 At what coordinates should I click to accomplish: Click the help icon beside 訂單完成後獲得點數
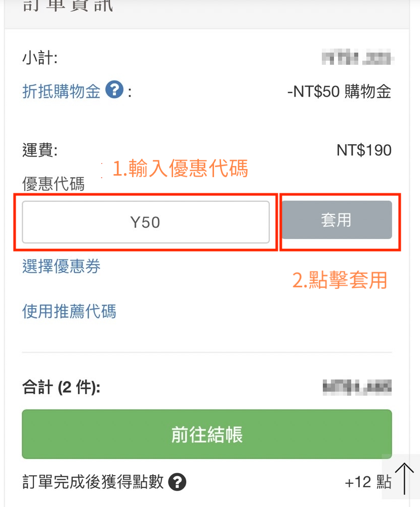coord(177,482)
